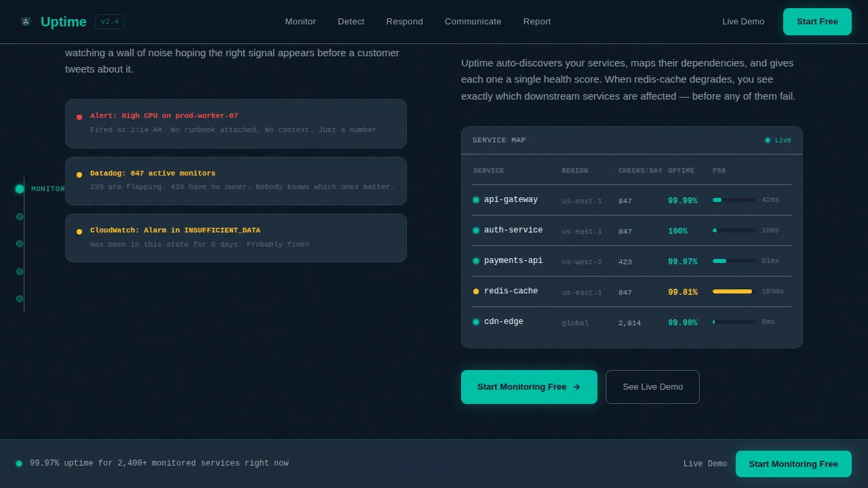Click Live Demo link in bottom bar
The width and height of the screenshot is (868, 488).
coord(705,464)
